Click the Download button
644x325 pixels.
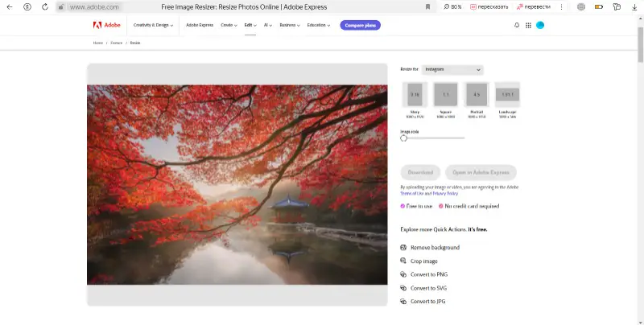[420, 172]
